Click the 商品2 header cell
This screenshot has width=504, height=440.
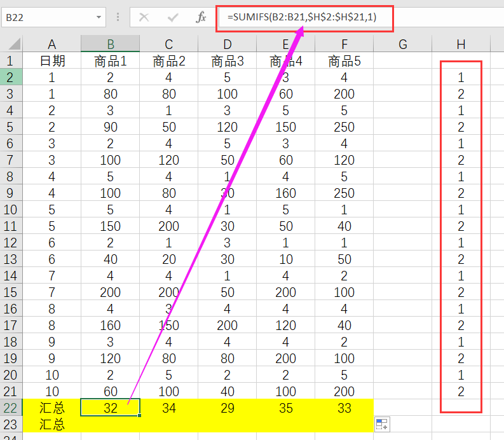(169, 60)
